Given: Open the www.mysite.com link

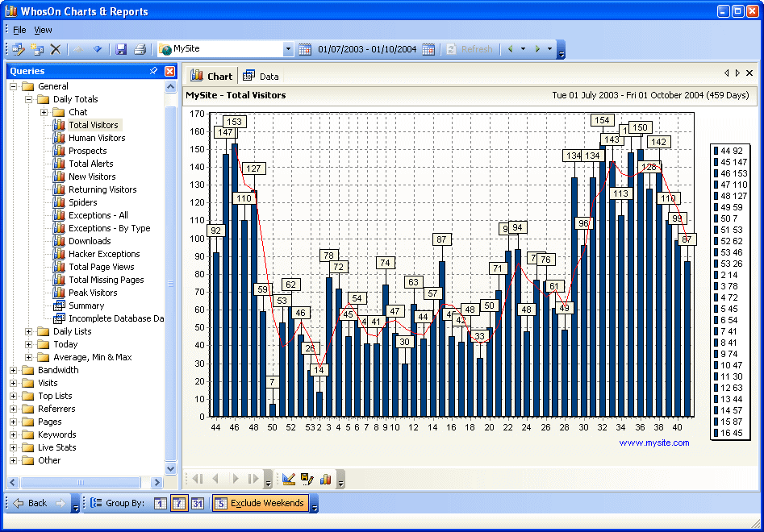Looking at the screenshot, I should coord(653,443).
